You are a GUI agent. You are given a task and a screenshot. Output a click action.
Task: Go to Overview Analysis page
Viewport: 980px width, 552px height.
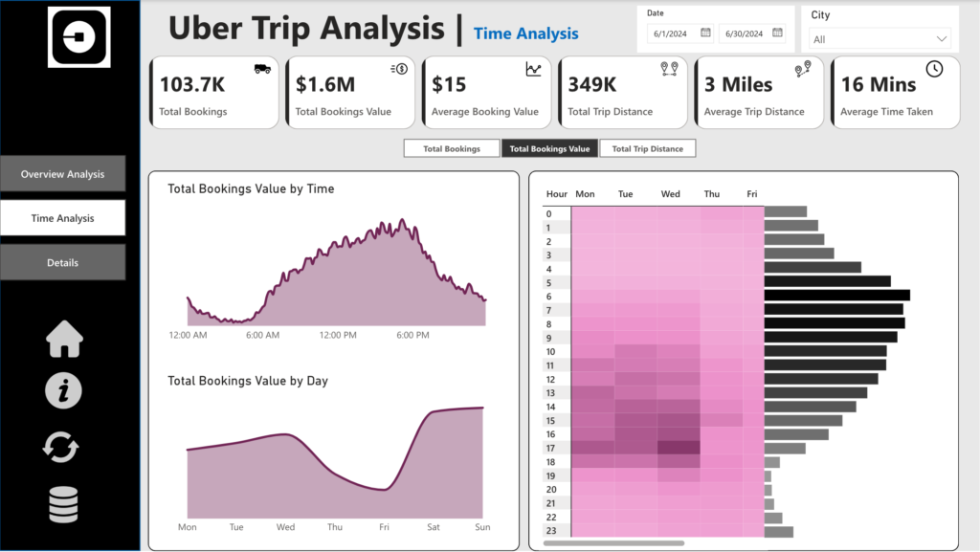pyautogui.click(x=63, y=174)
